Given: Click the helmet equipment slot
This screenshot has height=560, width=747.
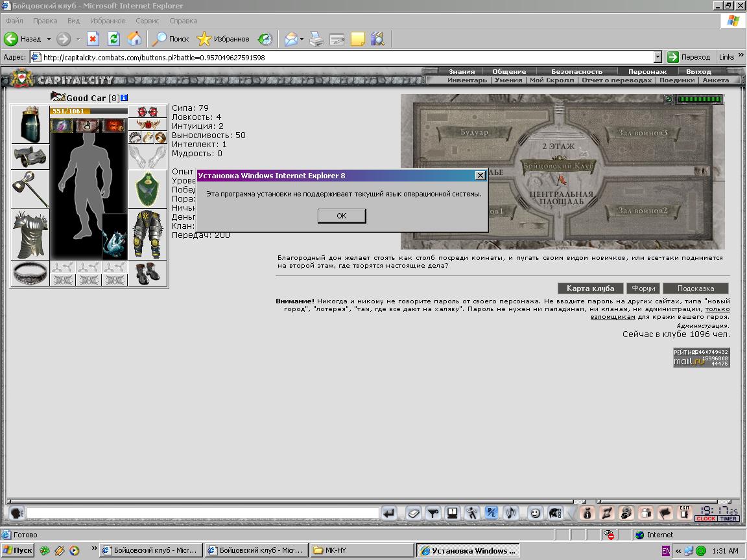Looking at the screenshot, I should [x=30, y=124].
